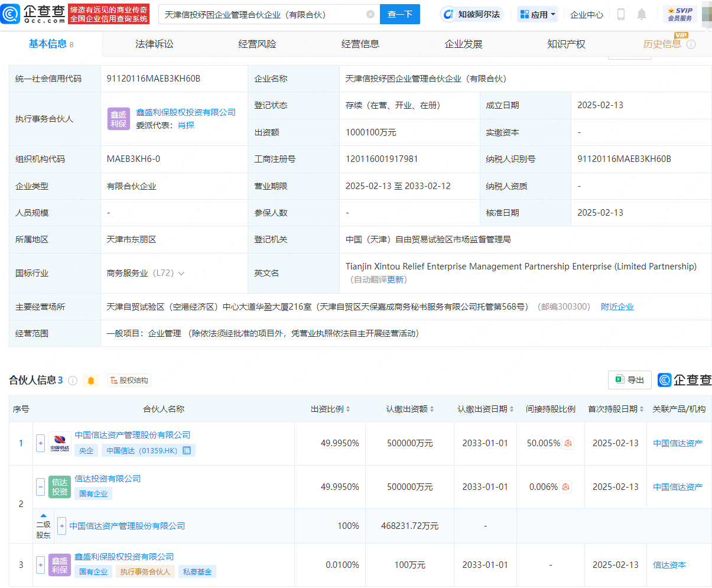
Task: Open representative 肖辉 profile link
Action: [186, 125]
